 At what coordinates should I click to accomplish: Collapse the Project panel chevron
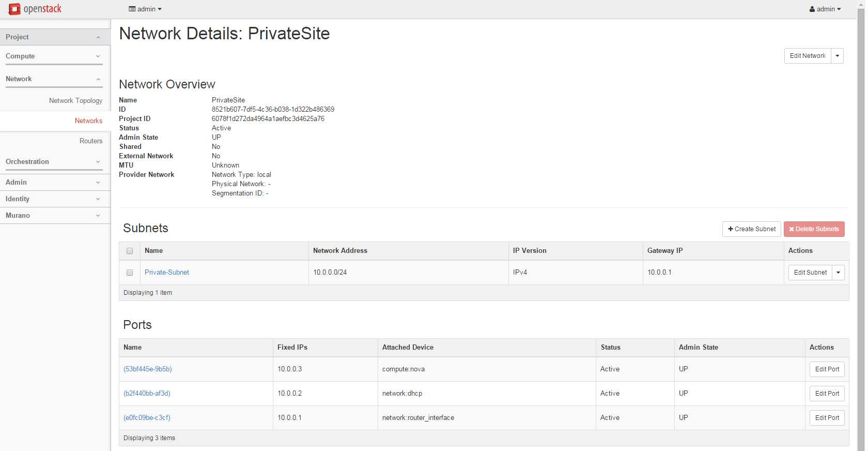pos(98,37)
